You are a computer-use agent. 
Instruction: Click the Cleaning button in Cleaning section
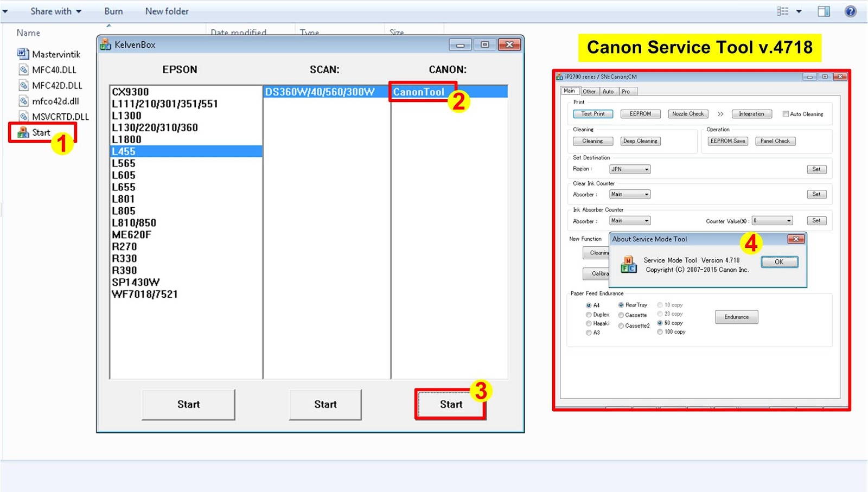click(592, 141)
